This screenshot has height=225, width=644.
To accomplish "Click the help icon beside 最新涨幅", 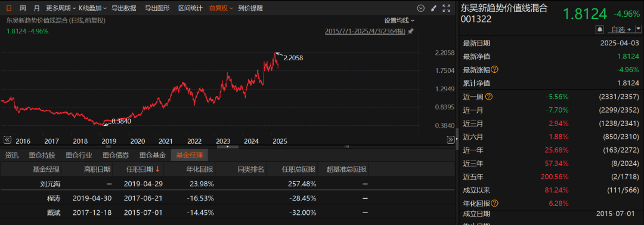I will coord(494,69).
